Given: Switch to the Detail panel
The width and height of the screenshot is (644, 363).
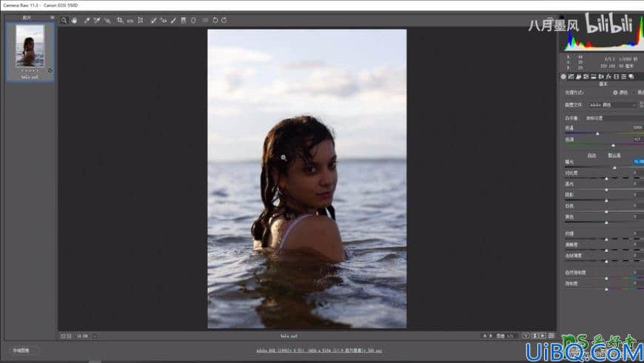Looking at the screenshot, I should (x=579, y=76).
